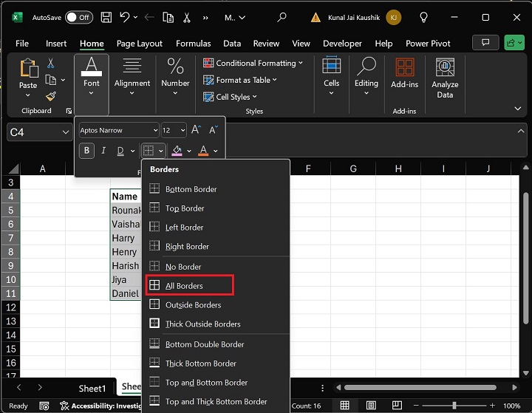Click the Search magnifier in title bar

click(282, 17)
